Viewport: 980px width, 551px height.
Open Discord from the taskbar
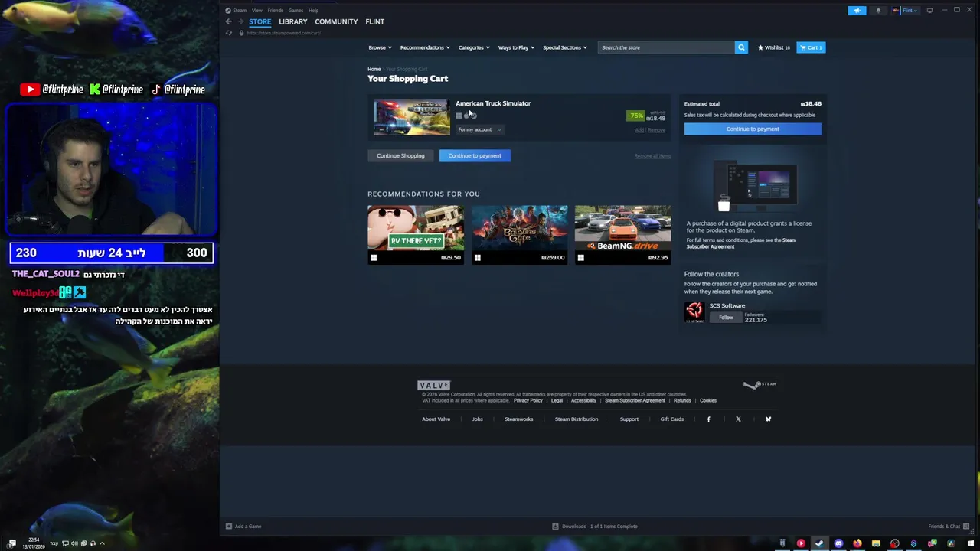[838, 543]
